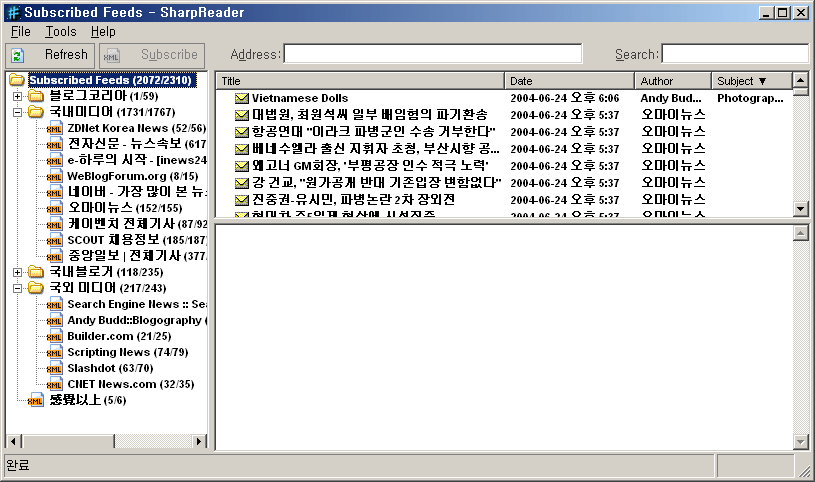815x482 pixels.
Task: Expand the 블로그코리아 folder
Action: 17,96
